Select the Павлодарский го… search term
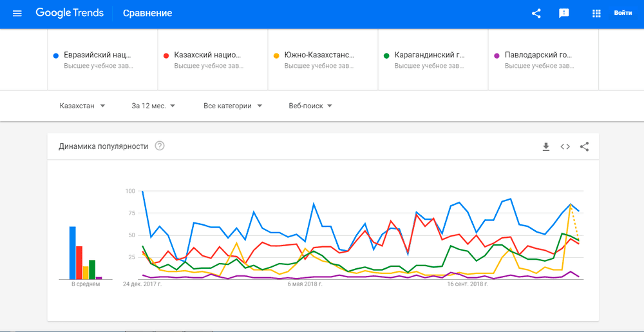Image resolution: width=644 pixels, height=332 pixels. pyautogui.click(x=543, y=59)
